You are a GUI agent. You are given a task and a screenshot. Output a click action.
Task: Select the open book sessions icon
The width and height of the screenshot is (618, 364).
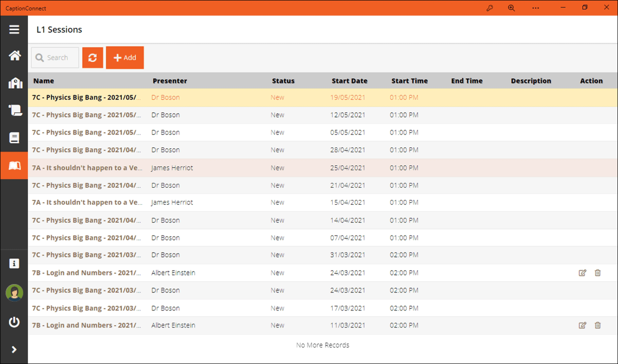coord(14,166)
